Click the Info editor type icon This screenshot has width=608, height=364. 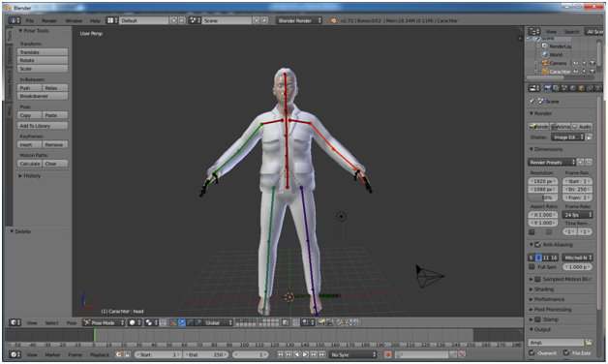click(x=14, y=20)
